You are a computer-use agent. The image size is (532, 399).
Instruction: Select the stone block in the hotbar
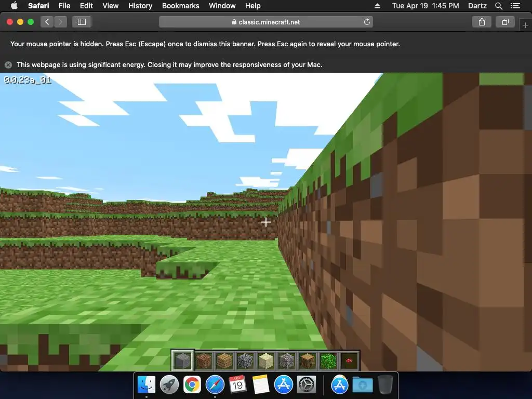183,361
